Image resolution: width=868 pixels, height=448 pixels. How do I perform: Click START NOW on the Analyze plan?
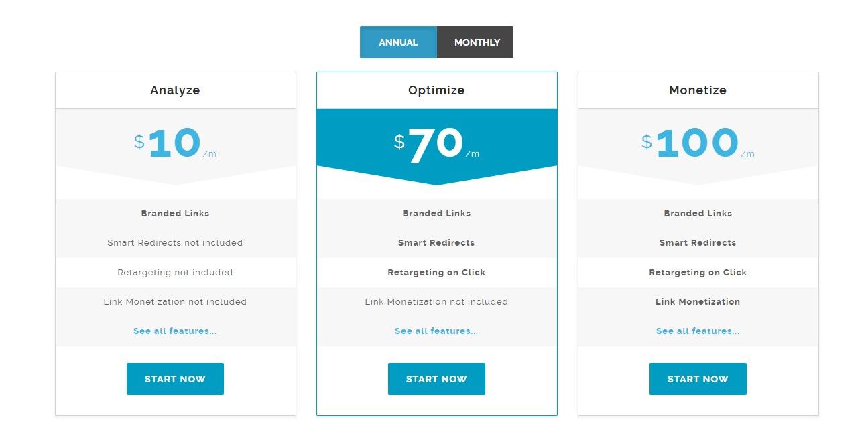tap(175, 378)
